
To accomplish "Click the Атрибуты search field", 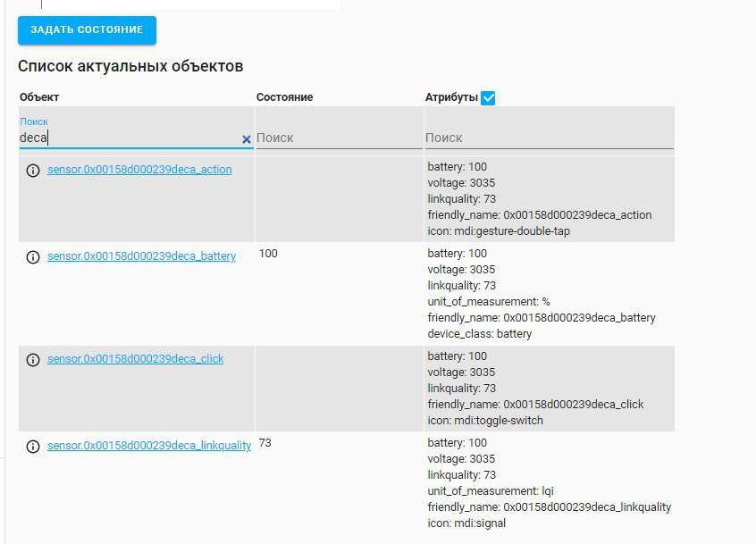I will tap(550, 138).
